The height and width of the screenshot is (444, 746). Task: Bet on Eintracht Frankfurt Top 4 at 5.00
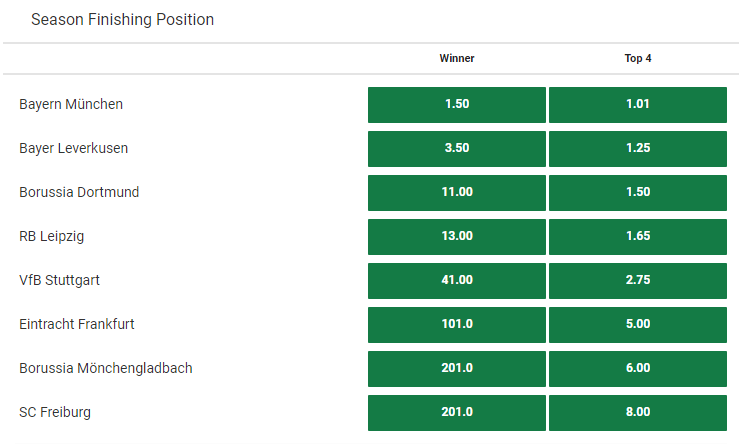click(638, 325)
